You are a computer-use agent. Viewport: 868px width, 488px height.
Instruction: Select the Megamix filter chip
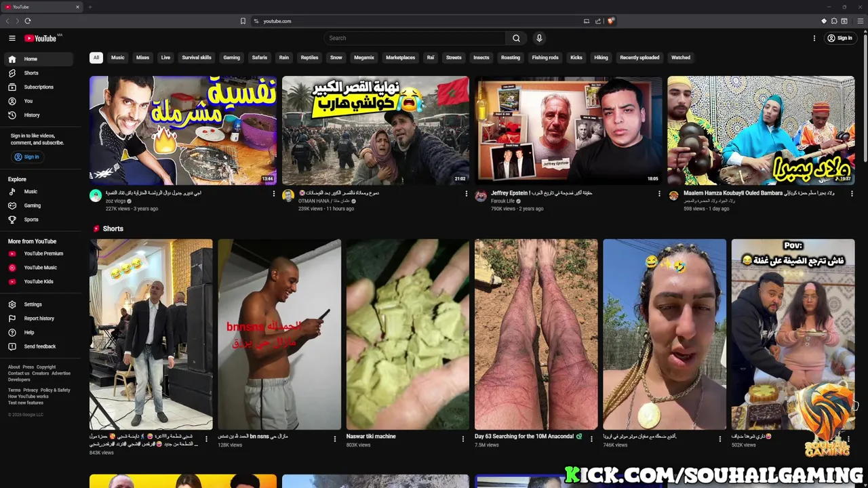(x=364, y=58)
